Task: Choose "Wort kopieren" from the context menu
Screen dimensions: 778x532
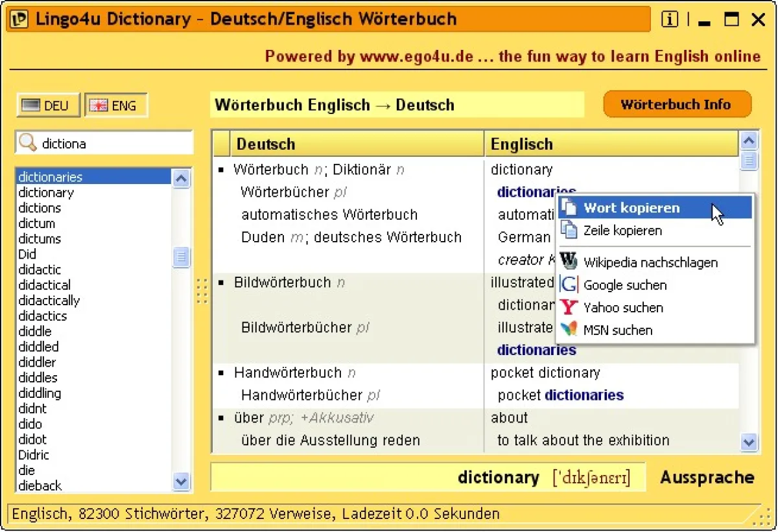Action: click(632, 207)
